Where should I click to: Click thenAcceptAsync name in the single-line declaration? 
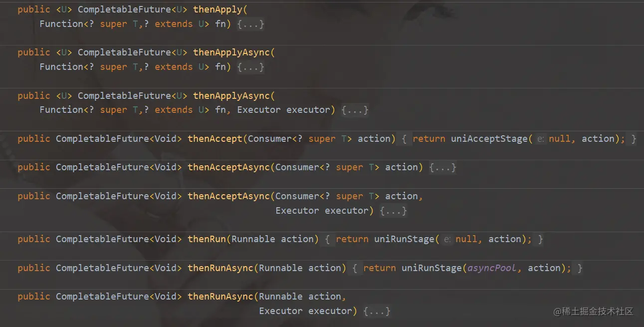tap(229, 167)
